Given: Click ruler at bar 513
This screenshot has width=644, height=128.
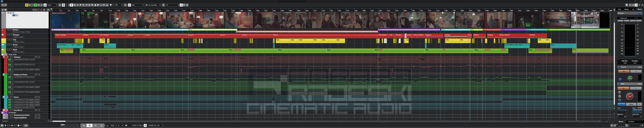Looking at the screenshot, I should point(315,10).
